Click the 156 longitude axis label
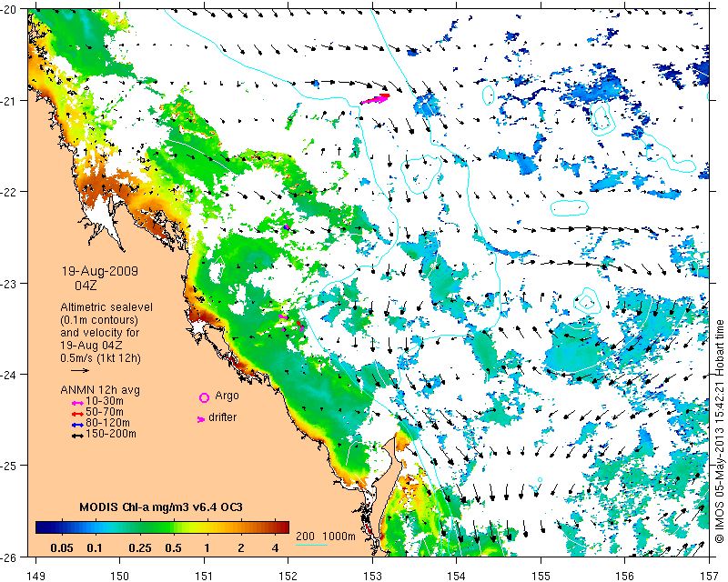This screenshot has height=582, width=728. tap(624, 576)
